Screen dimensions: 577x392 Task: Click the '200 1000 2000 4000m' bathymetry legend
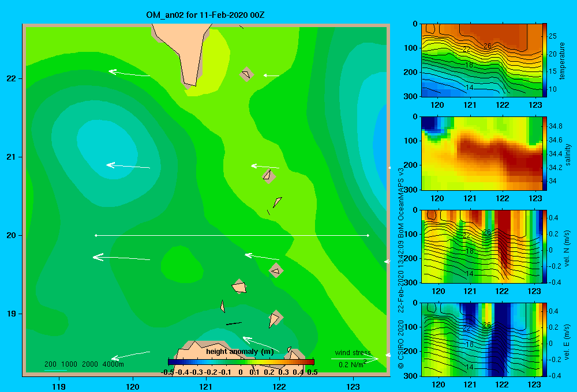[x=84, y=364]
